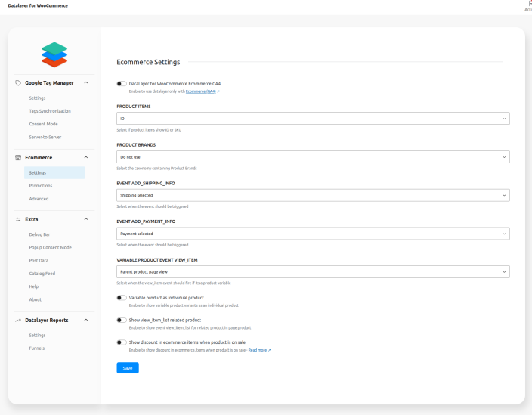Collapse the Google Tag Manager section chevron
The width and height of the screenshot is (532, 415).
[86, 82]
